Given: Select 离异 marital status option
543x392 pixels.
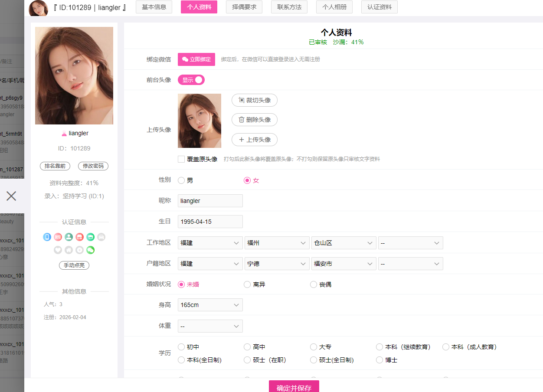Looking at the screenshot, I should [247, 284].
